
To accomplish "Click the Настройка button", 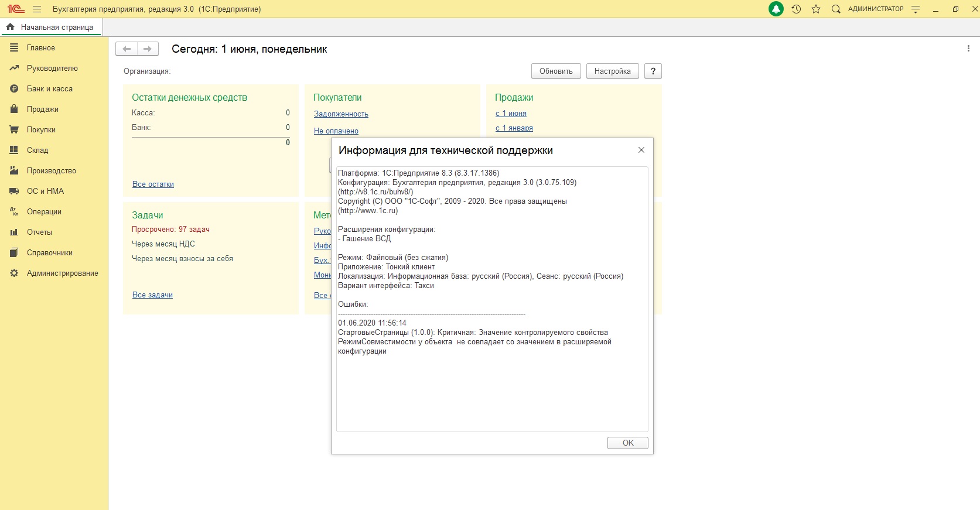I will pyautogui.click(x=612, y=71).
